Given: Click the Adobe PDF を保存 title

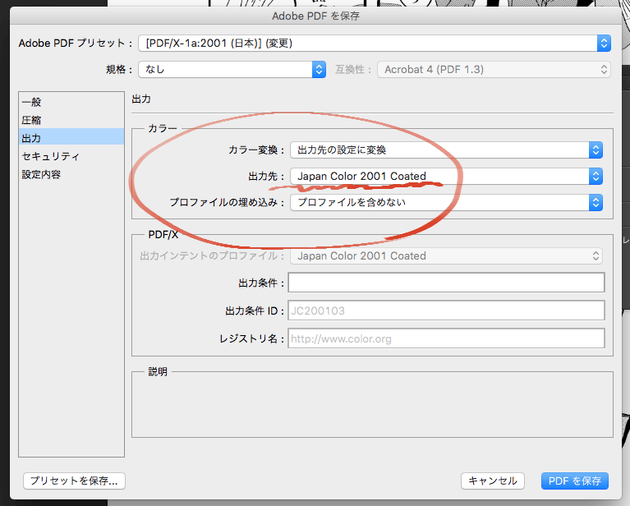Looking at the screenshot, I should 315,16.
